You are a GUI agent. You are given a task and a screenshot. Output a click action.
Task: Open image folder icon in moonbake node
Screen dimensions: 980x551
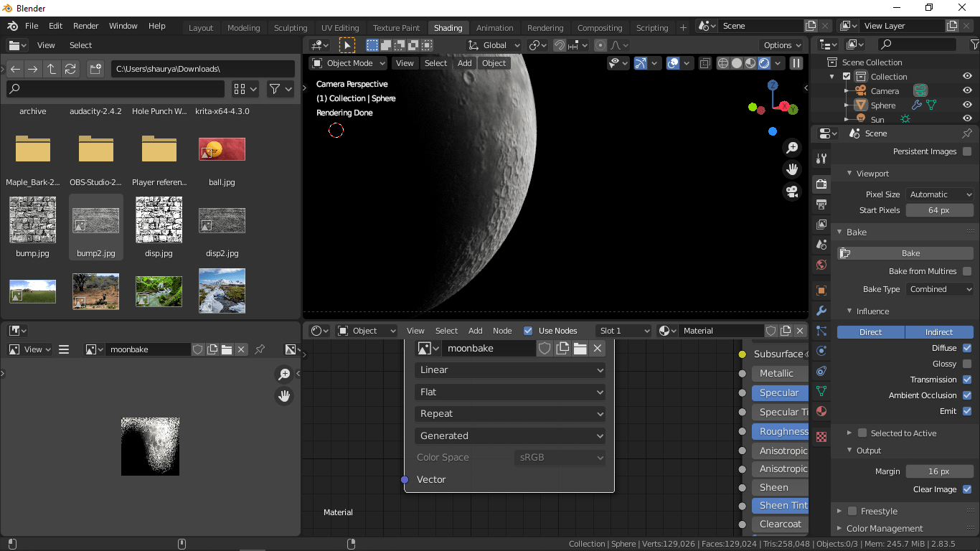(x=580, y=348)
